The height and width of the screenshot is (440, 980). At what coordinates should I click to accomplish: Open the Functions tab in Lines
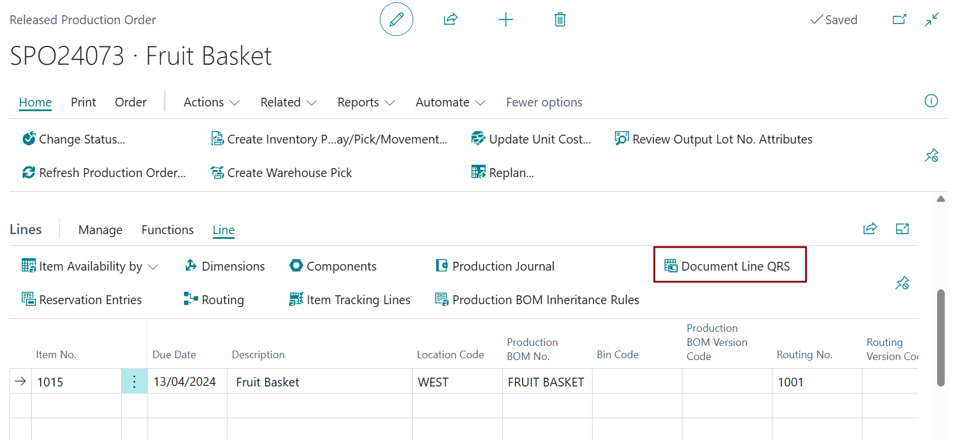click(168, 230)
